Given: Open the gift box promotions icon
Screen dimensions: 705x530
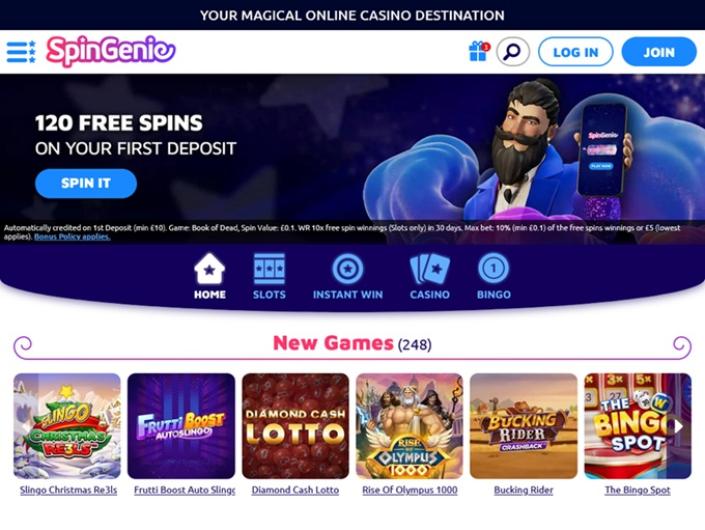Looking at the screenshot, I should [479, 51].
